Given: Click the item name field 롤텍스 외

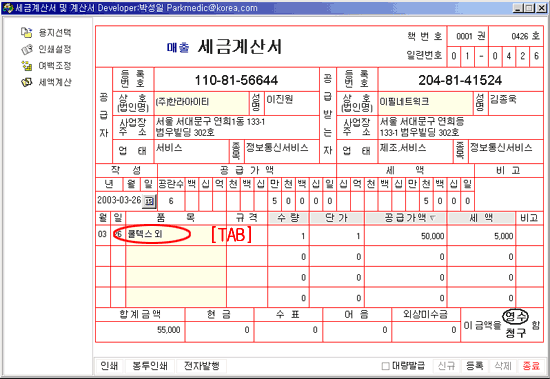Looking at the screenshot, I should pyautogui.click(x=176, y=234).
